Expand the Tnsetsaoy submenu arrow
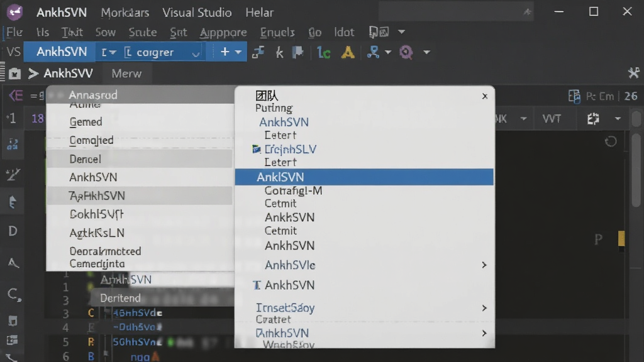The height and width of the screenshot is (362, 644). point(484,308)
